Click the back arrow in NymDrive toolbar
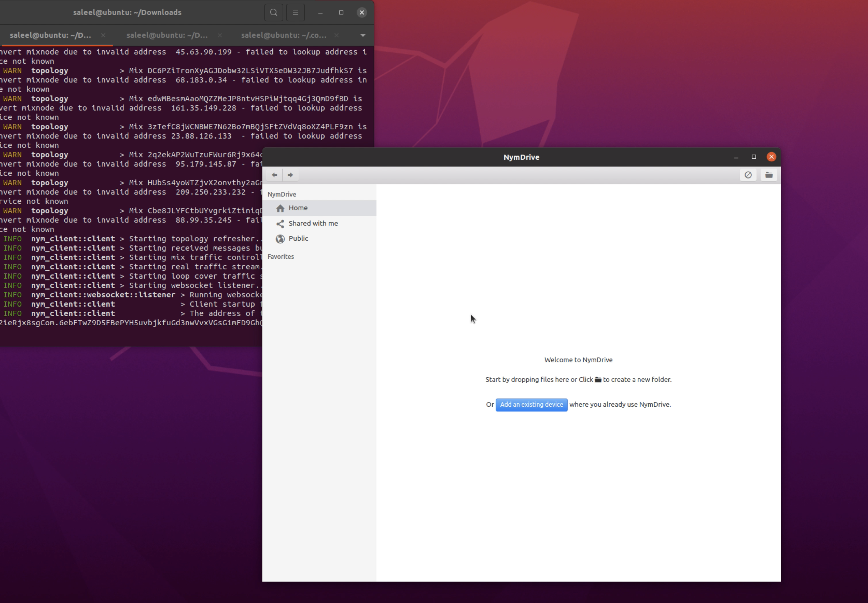The image size is (868, 603). coord(275,175)
